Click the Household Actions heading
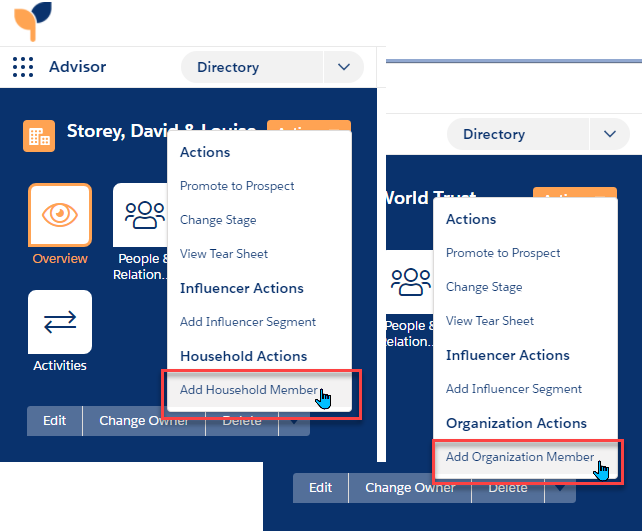The width and height of the screenshot is (642, 531). click(x=244, y=356)
